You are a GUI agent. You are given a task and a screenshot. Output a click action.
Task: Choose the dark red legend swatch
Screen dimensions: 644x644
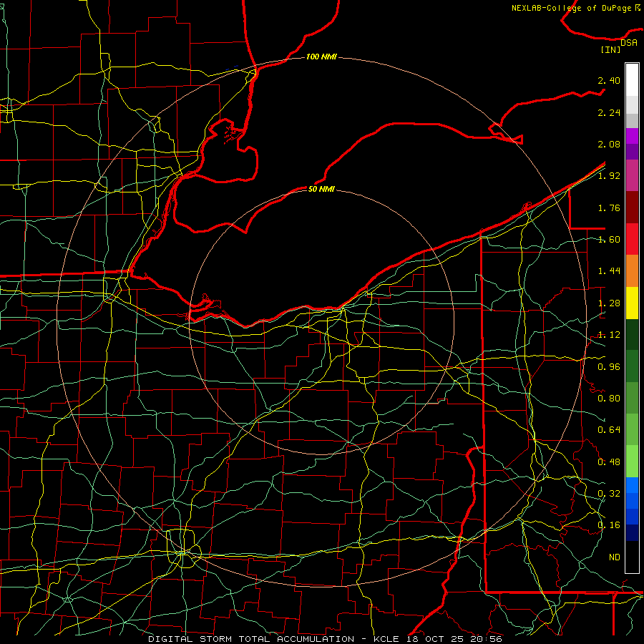tap(632, 208)
